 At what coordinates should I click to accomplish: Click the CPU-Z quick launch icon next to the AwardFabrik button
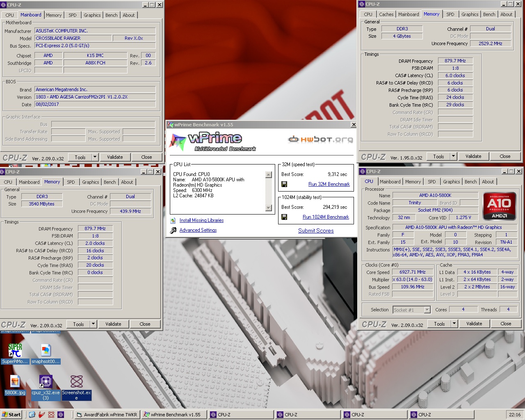pos(61,415)
